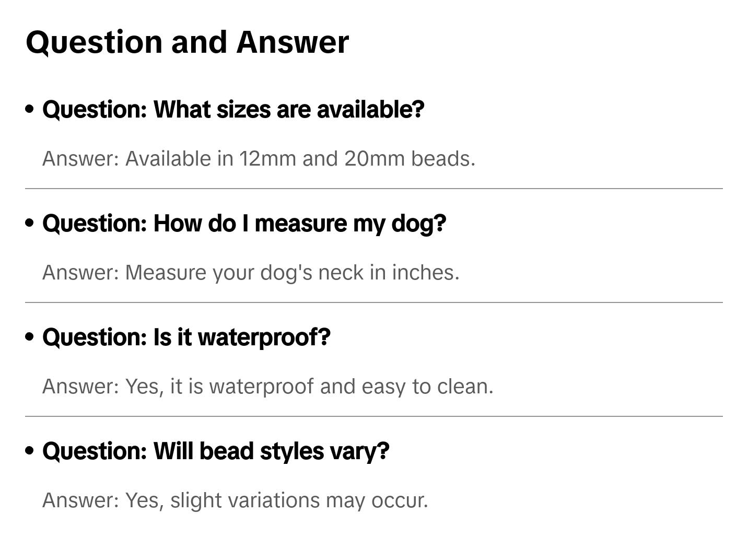
Task: Select the answer about measuring dog's neck
Action: click(x=251, y=272)
